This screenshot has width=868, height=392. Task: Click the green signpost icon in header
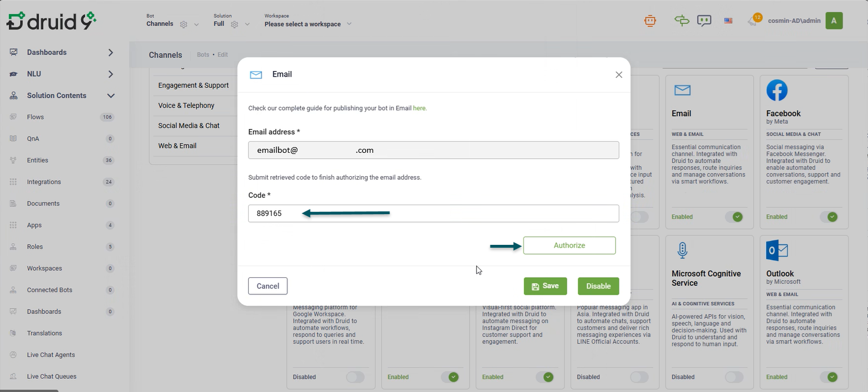coord(681,21)
